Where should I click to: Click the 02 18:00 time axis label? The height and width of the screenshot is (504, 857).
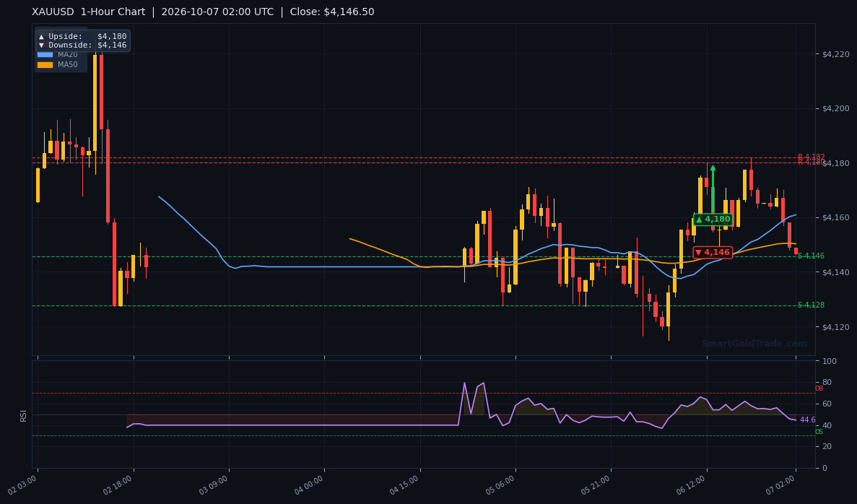point(118,485)
